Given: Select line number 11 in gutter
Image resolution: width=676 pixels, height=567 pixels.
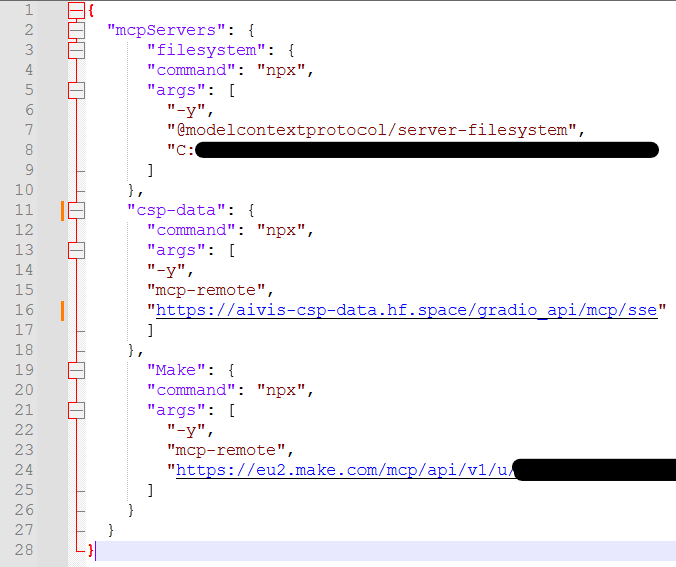Looking at the screenshot, I should coord(24,210).
